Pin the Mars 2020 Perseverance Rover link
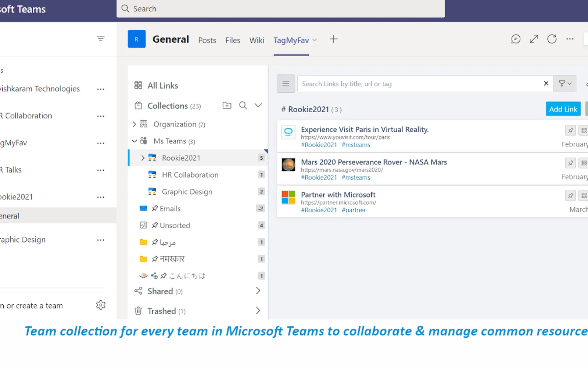The width and height of the screenshot is (588, 368). (570, 163)
